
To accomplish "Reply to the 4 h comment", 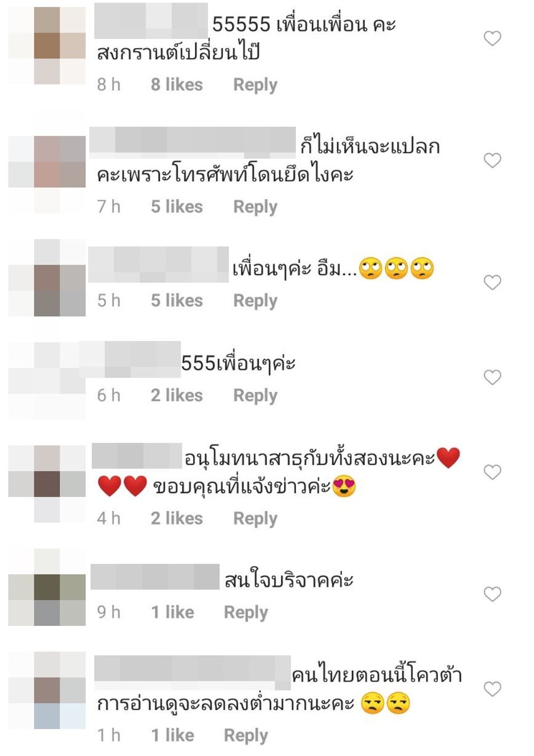I will (x=255, y=519).
